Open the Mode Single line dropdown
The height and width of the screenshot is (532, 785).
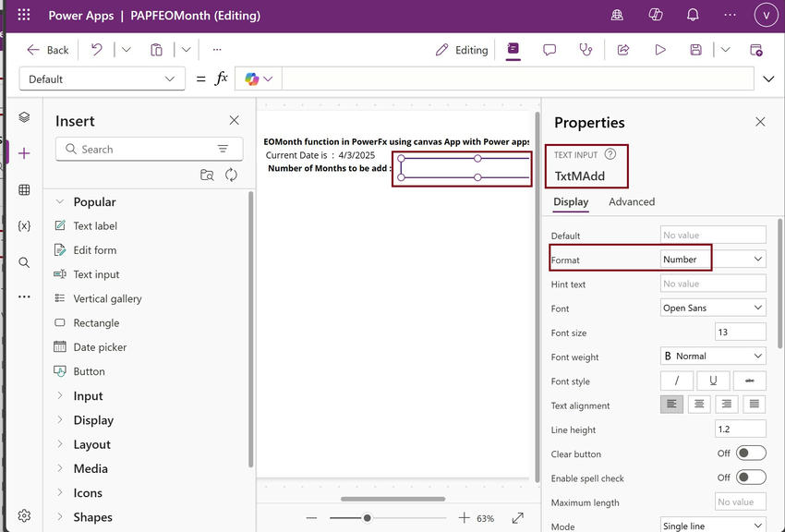point(713,525)
